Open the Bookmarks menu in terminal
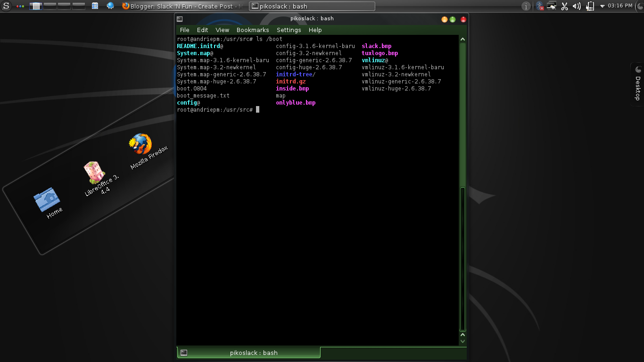 pyautogui.click(x=253, y=30)
